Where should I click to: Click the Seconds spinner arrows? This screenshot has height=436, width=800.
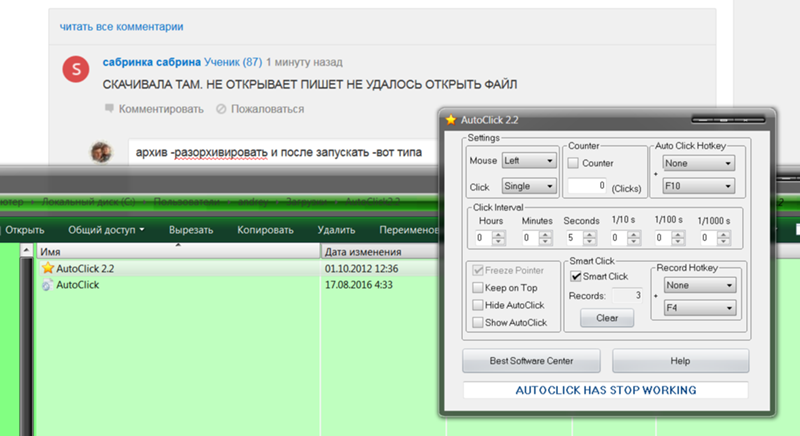point(590,238)
